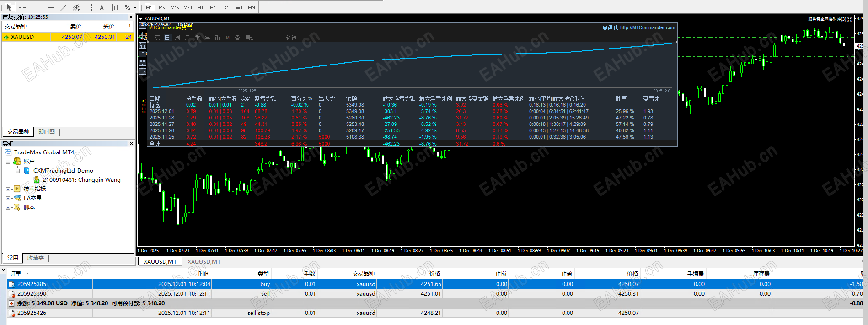Switch to first XAUUSD,M1 chart tab
This screenshot has width=868, height=325.
click(160, 261)
